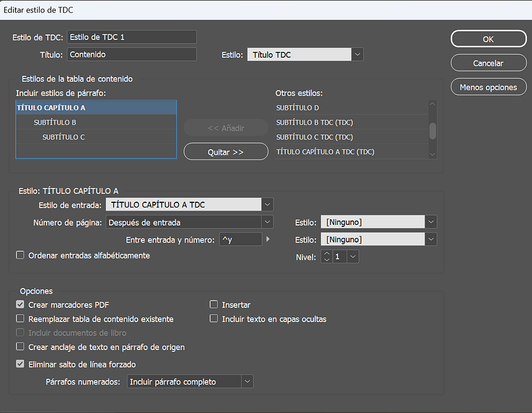
Task: Select SUBTÍTULO C in included styles
Action: click(x=96, y=137)
